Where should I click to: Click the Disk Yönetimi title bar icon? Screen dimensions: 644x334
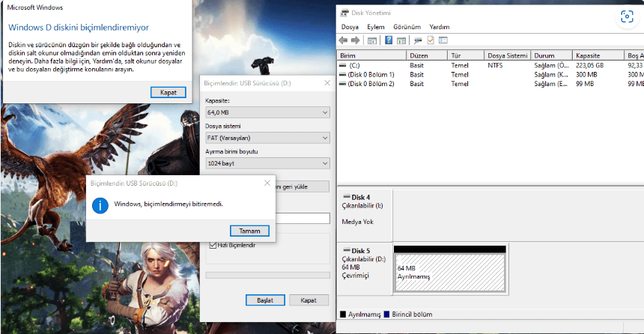[x=344, y=13]
